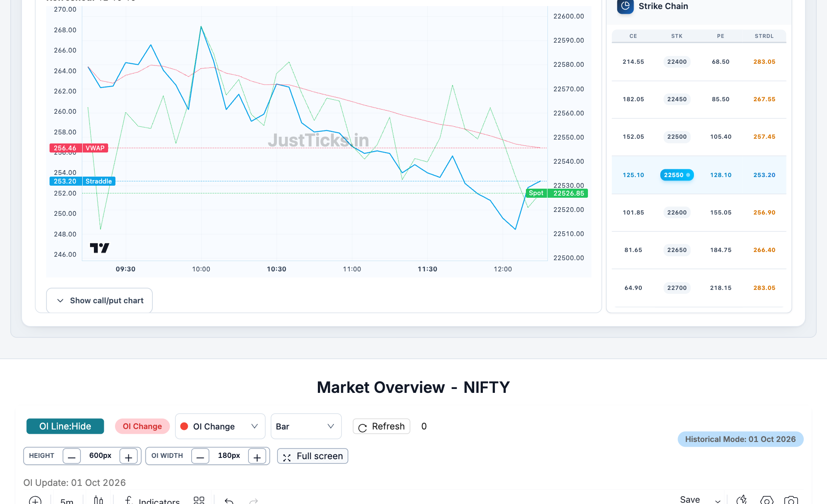Image resolution: width=827 pixels, height=504 pixels.
Task: Select the 22700 strike pill
Action: point(677,288)
